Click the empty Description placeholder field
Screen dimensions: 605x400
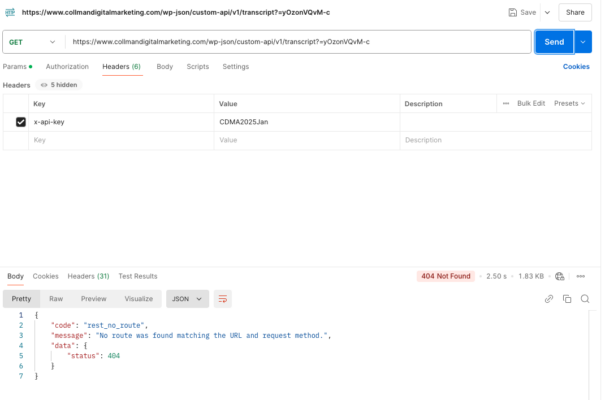495,140
